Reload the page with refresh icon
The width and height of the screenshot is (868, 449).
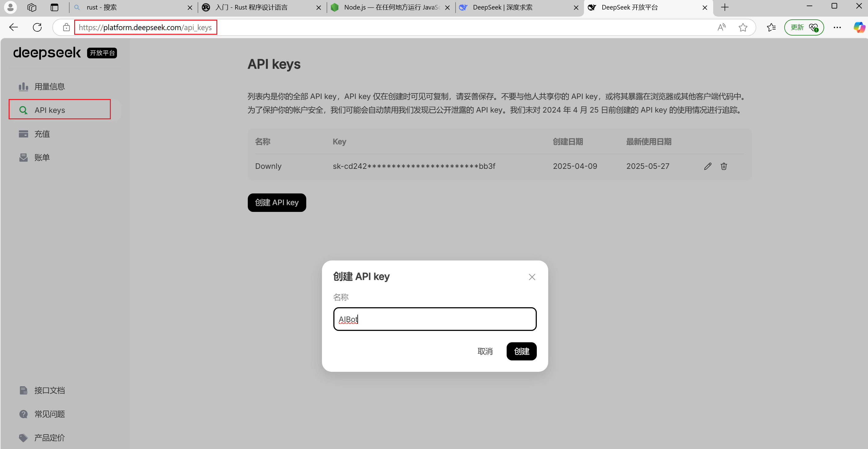pos(37,27)
